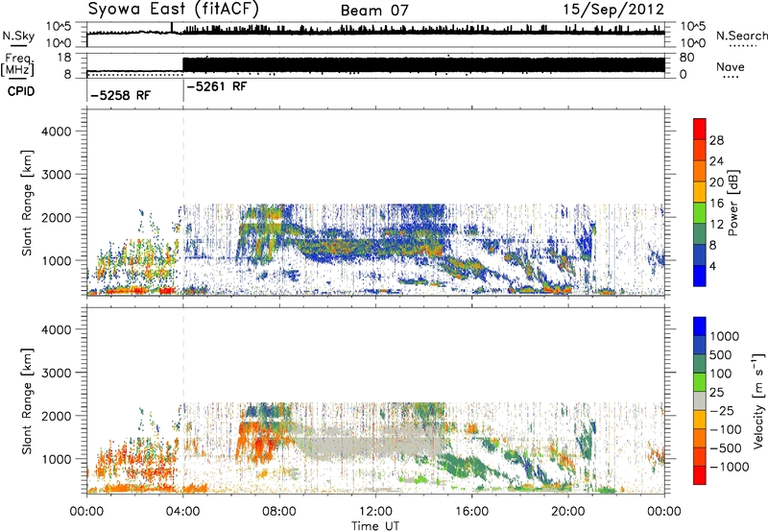Click the '100' tick on Velocity colorbar
Image resolution: width=768 pixels, height=532 pixels.
(720, 374)
